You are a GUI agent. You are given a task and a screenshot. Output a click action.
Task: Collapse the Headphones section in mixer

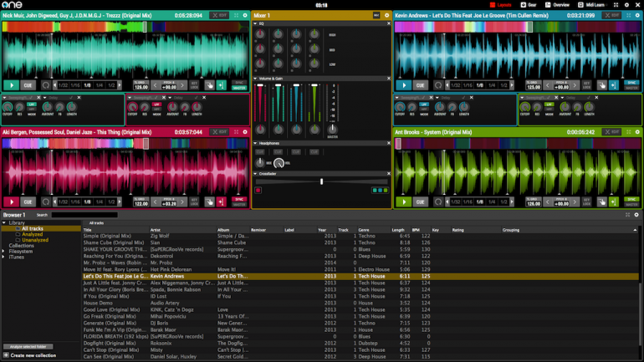255,143
